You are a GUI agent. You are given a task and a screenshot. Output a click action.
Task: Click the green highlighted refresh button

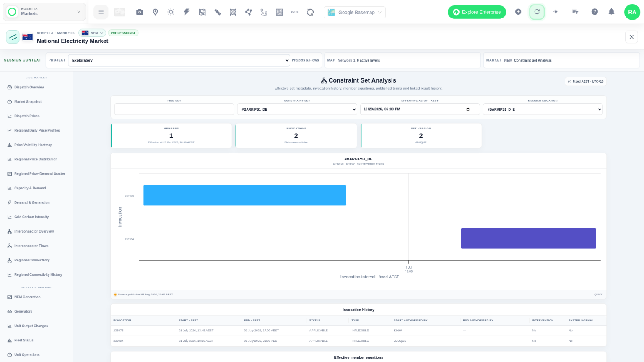click(x=537, y=12)
